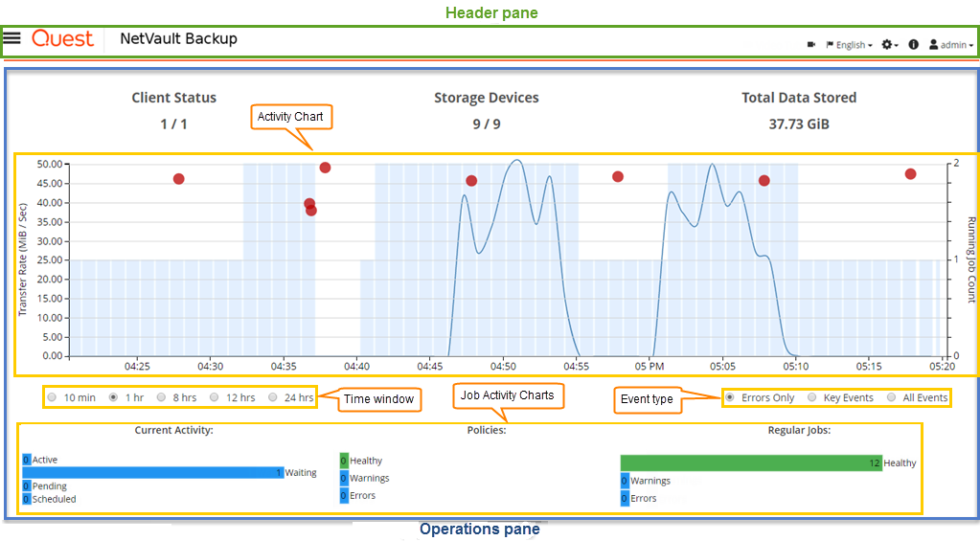Open the Total Data Stored heading
The image size is (980, 541).
(x=799, y=98)
